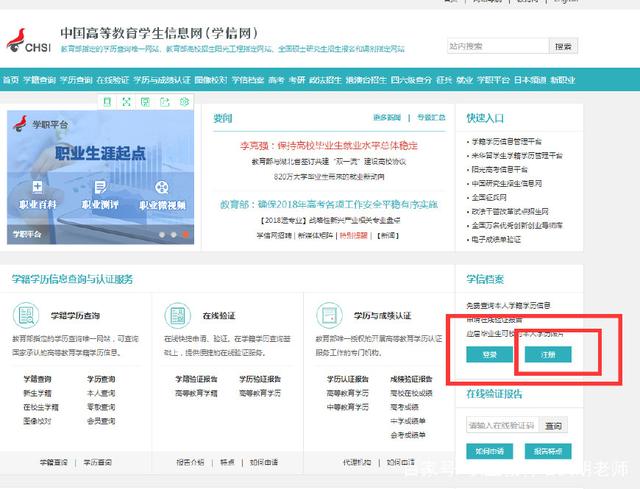This screenshot has height=489, width=640.
Task: Click the CHSI logo
Action: click(30, 38)
